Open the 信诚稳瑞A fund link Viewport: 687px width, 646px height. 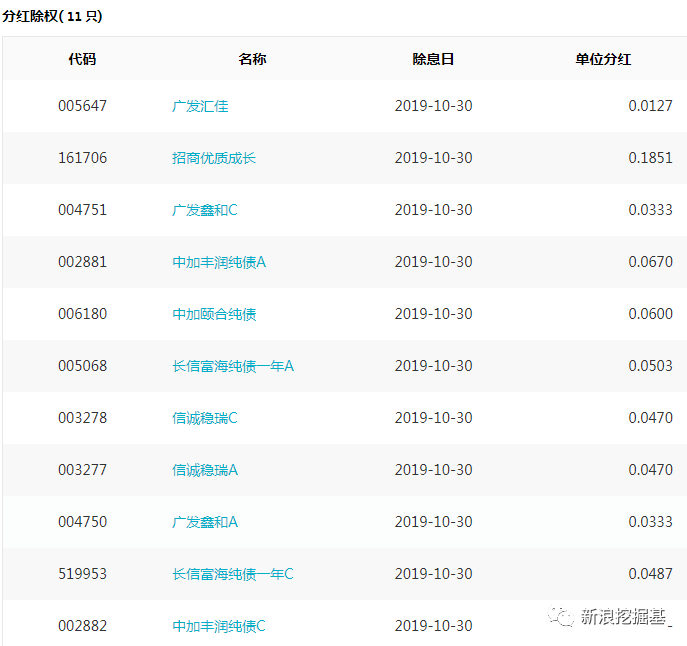tap(205, 470)
